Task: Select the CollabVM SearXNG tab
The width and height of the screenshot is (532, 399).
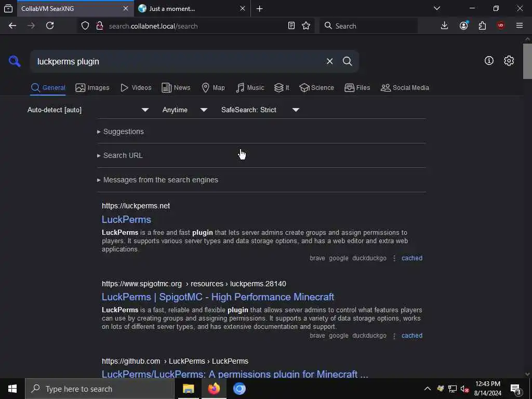Action: click(x=76, y=9)
